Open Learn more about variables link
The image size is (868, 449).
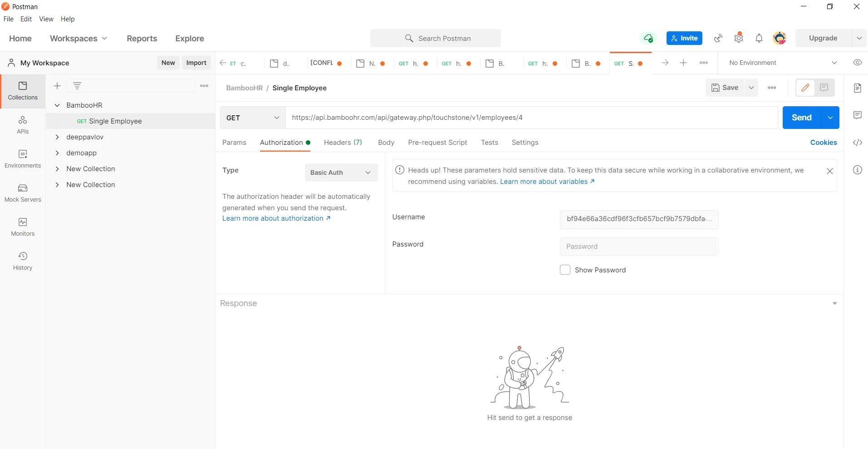(547, 182)
